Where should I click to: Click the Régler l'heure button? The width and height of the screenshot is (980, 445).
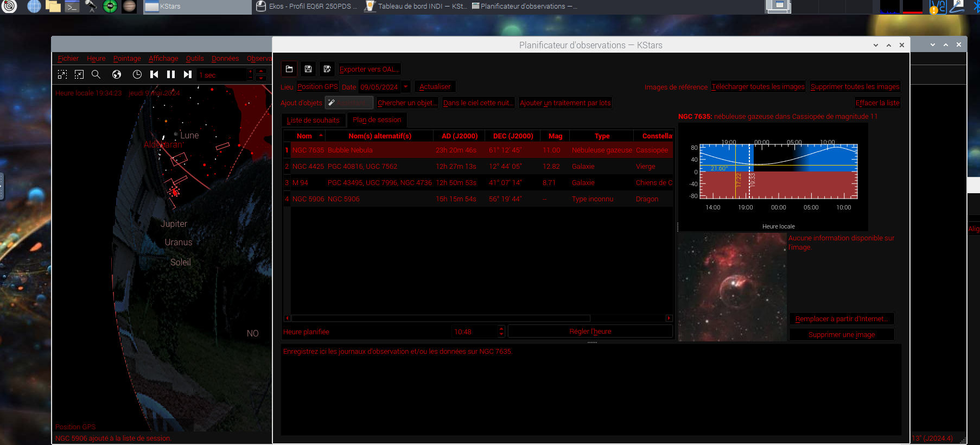tap(590, 331)
